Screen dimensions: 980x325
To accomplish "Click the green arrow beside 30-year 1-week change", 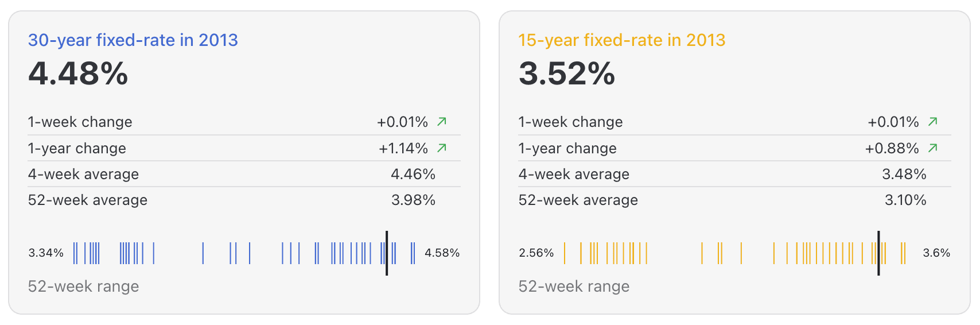I will tap(442, 122).
